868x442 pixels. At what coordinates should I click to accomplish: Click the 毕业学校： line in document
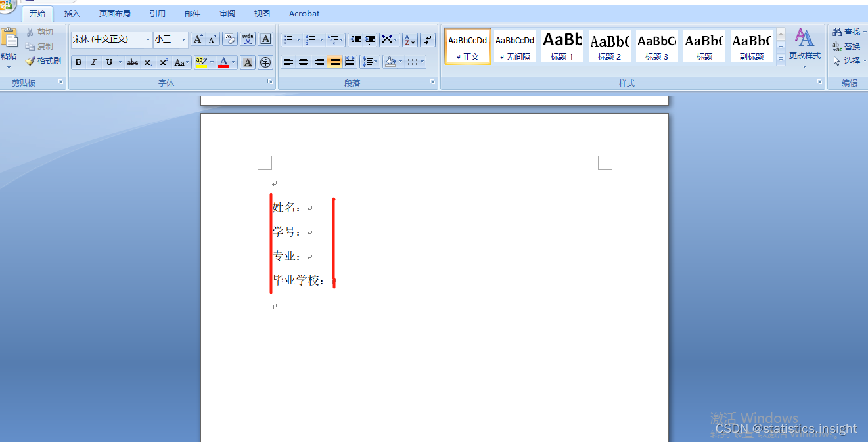(300, 280)
